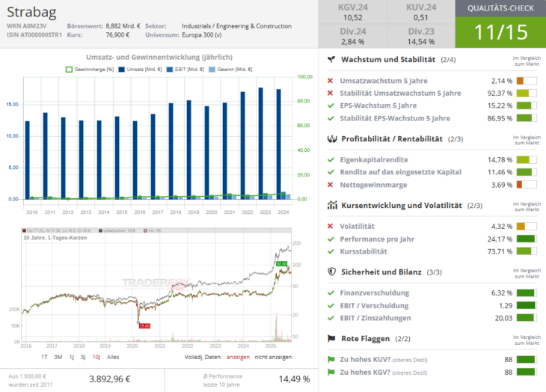
Task: Click the 14,49 % average performance value
Action: click(x=294, y=379)
